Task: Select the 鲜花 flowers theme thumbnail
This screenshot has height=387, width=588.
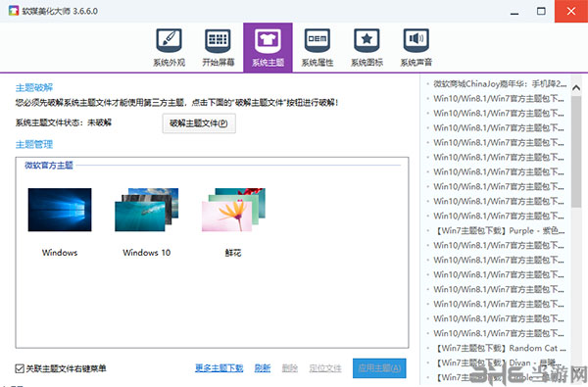Action: (233, 210)
